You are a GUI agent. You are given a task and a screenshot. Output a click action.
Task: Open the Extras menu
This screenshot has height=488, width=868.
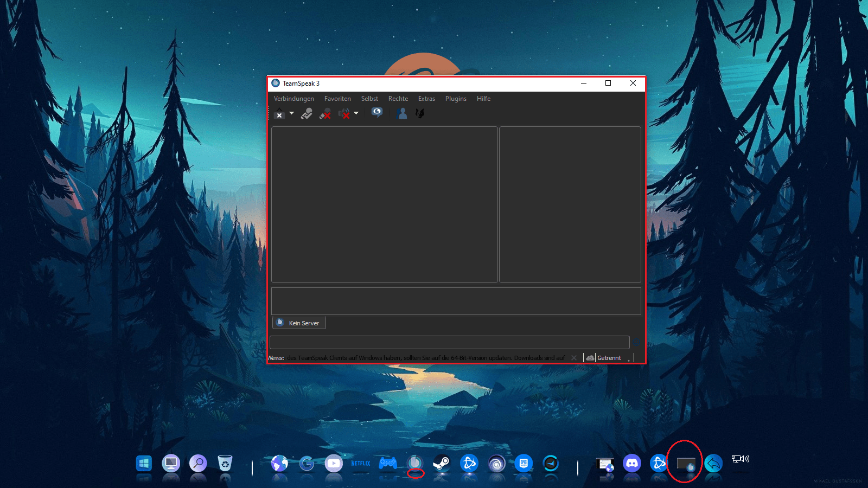(x=426, y=99)
